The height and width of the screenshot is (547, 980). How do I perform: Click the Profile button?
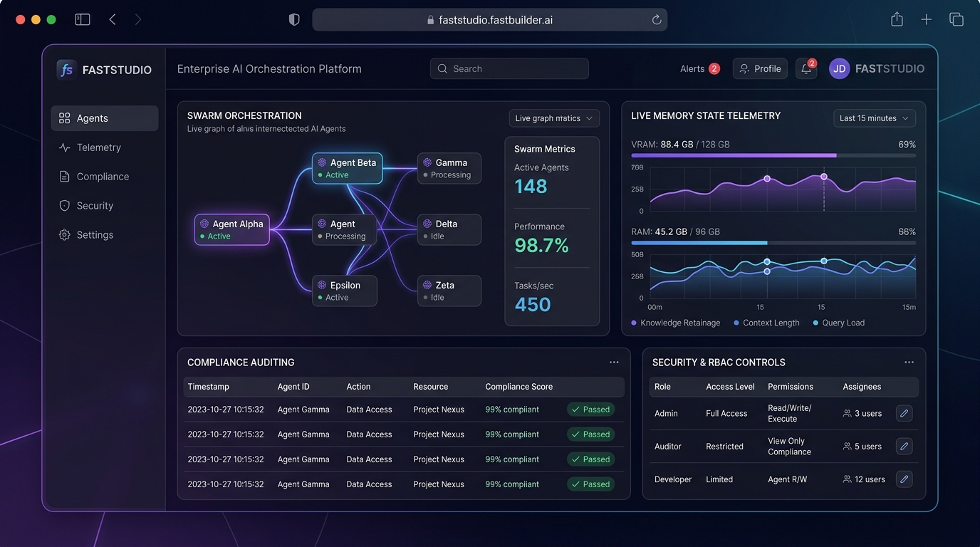coord(760,68)
